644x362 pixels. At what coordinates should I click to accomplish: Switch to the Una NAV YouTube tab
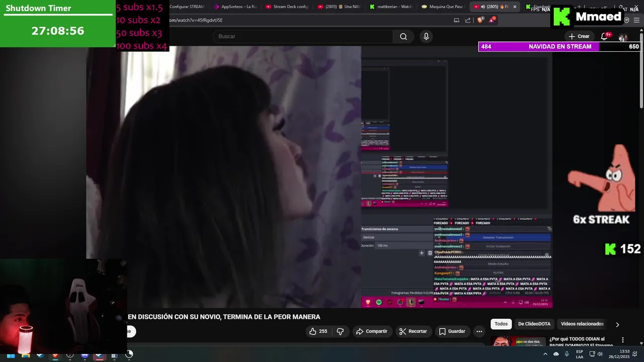[x=340, y=7]
